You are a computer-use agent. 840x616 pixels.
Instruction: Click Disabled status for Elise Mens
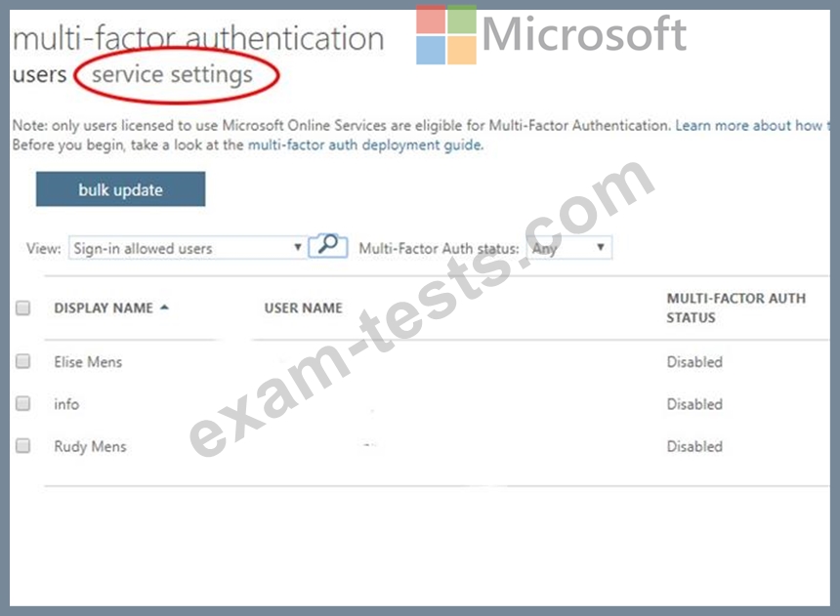[694, 362]
